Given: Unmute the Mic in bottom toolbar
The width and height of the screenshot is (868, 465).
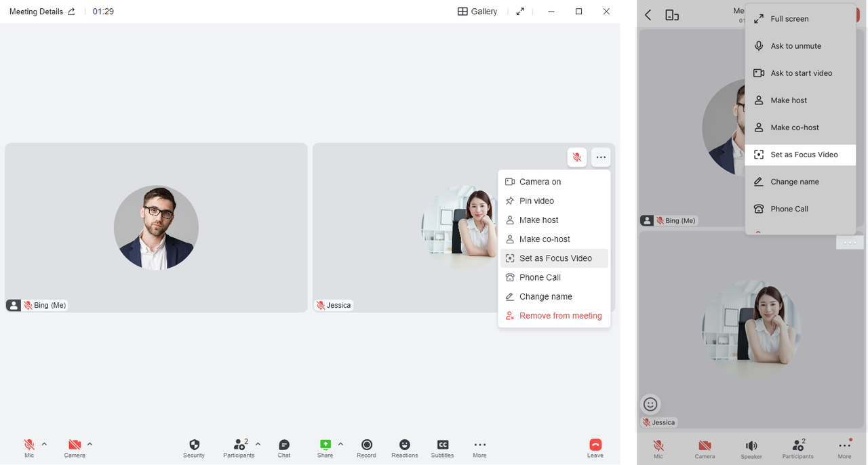Looking at the screenshot, I should (28, 446).
